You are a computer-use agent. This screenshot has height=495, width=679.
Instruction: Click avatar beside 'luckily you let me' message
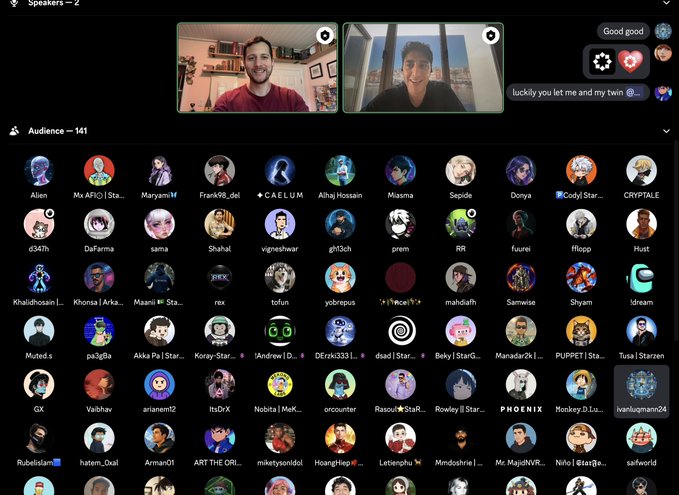click(x=663, y=92)
